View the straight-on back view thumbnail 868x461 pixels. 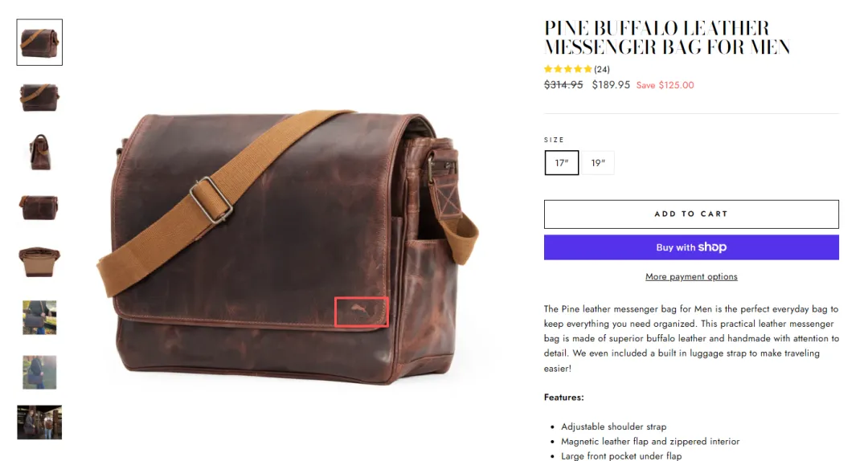tap(39, 207)
